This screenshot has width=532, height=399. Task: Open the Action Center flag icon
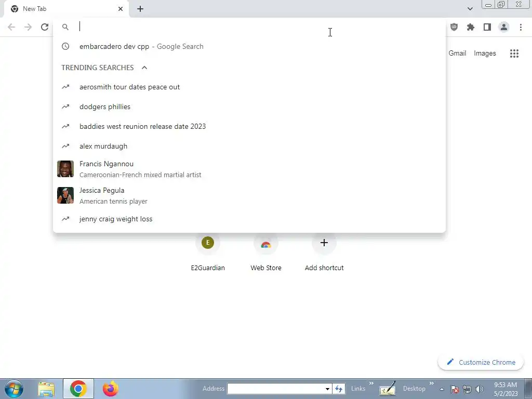click(455, 389)
